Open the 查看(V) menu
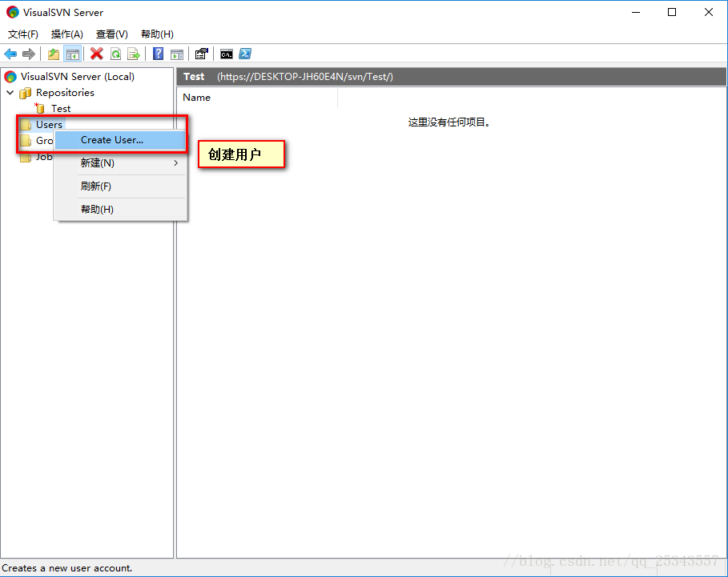Viewport: 728px width, 577px height. pos(112,34)
